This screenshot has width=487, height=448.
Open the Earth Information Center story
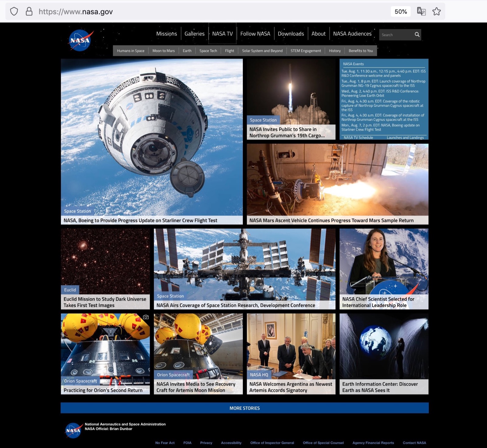(x=380, y=387)
